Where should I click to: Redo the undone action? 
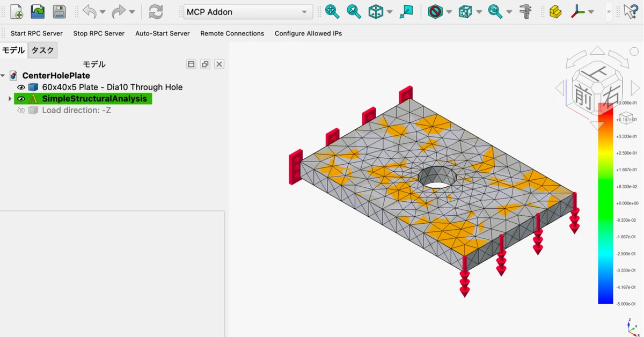[119, 11]
